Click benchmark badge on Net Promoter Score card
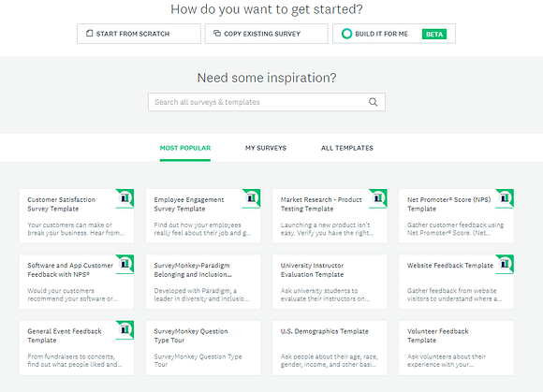543x392 pixels. (505, 198)
